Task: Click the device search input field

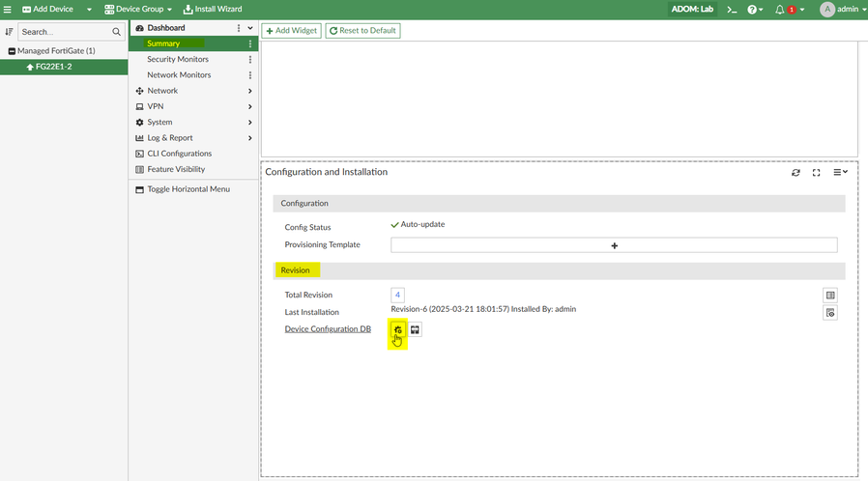Action: pyautogui.click(x=64, y=32)
